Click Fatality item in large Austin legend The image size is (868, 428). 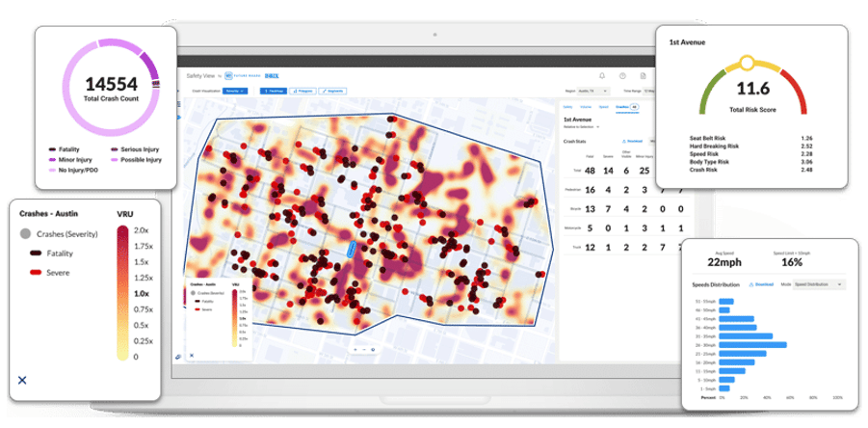tap(51, 253)
